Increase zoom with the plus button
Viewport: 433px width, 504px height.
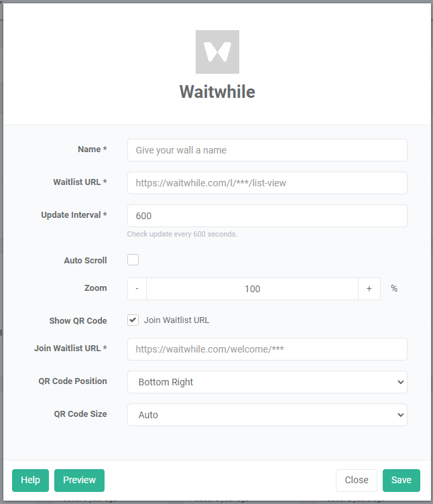tap(369, 289)
